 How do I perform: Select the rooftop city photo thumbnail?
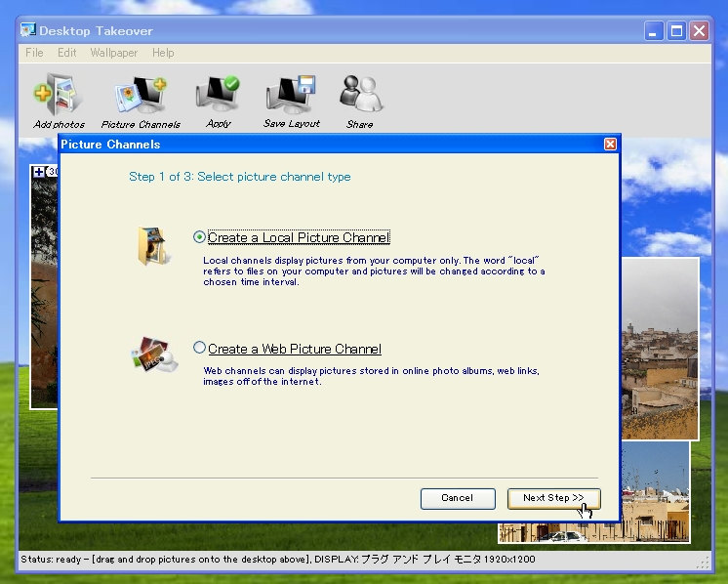coord(660,349)
